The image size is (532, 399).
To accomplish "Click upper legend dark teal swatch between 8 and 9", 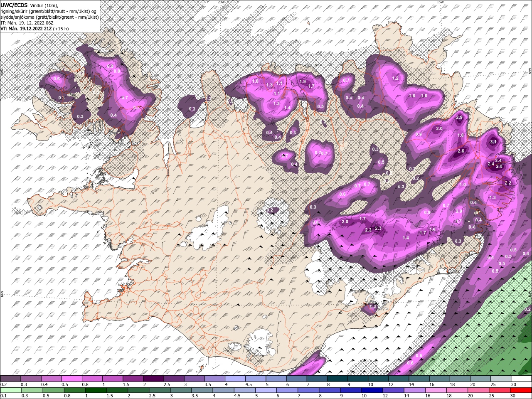I will [337, 379].
